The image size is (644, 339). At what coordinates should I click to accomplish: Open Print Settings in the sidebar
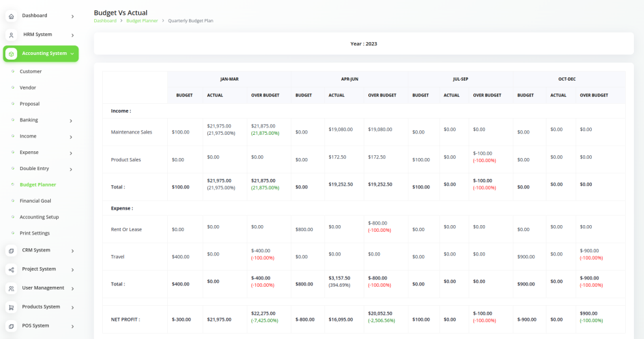[35, 233]
